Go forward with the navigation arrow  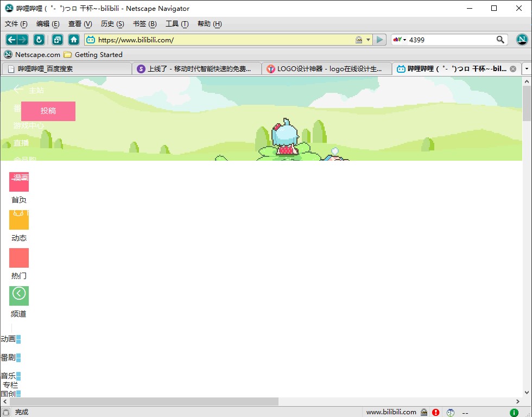[23, 40]
